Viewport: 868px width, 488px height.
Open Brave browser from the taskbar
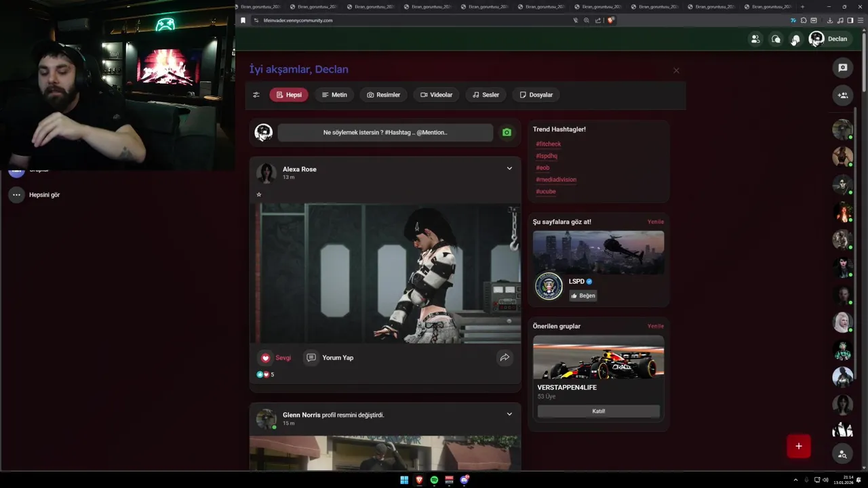click(419, 480)
